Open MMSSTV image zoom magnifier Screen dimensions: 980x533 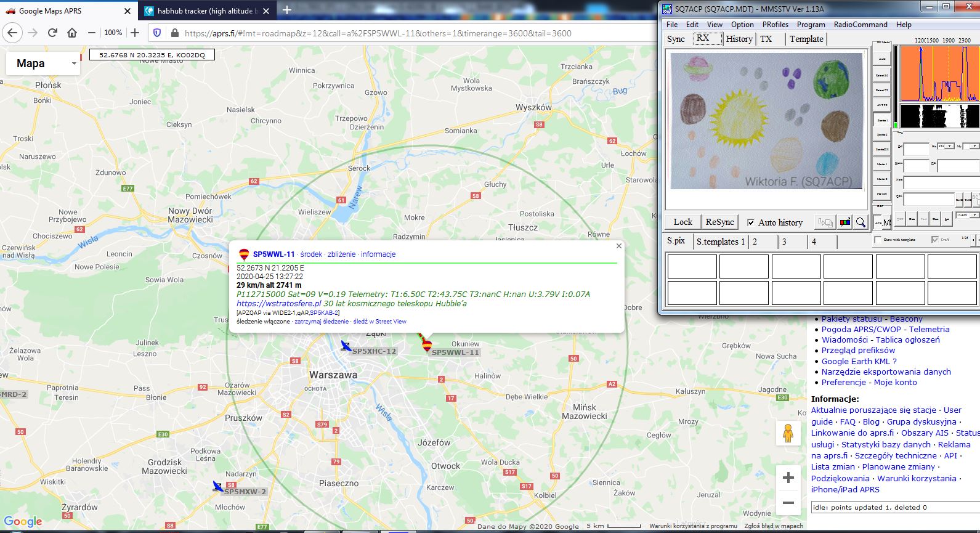coord(861,222)
